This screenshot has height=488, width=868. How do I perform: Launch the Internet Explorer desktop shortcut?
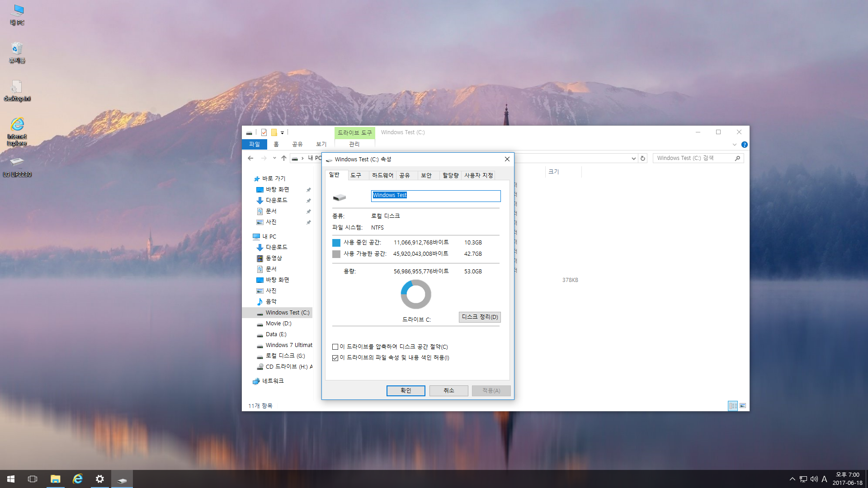click(x=17, y=131)
